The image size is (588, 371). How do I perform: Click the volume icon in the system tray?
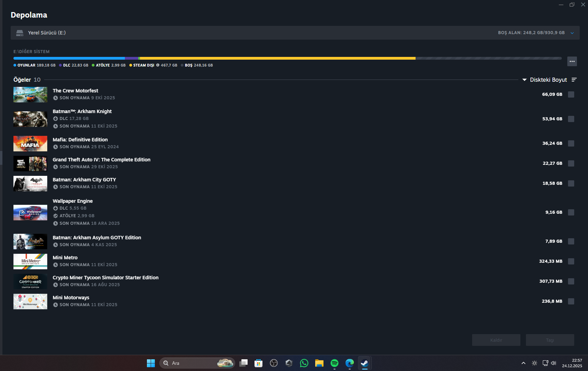tap(554, 363)
